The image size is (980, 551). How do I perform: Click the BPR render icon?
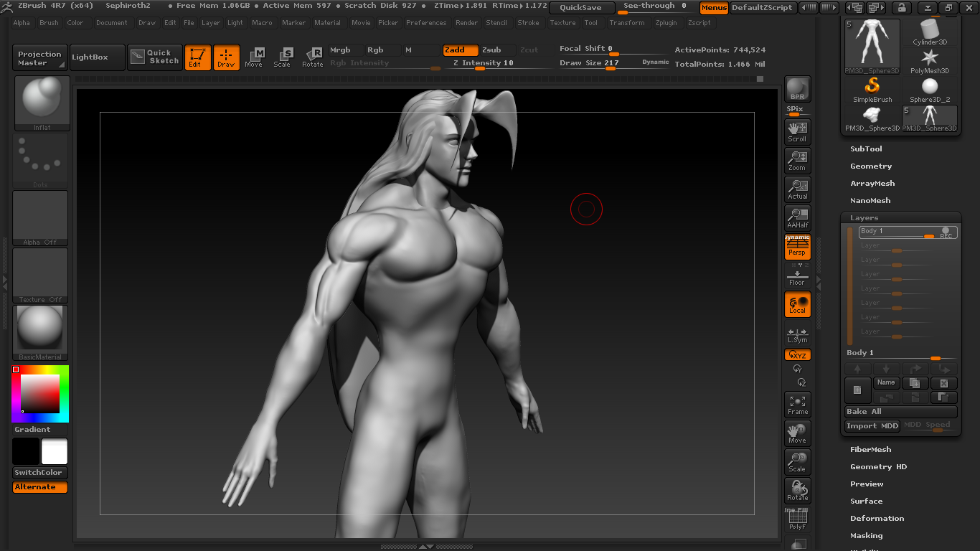tap(798, 90)
